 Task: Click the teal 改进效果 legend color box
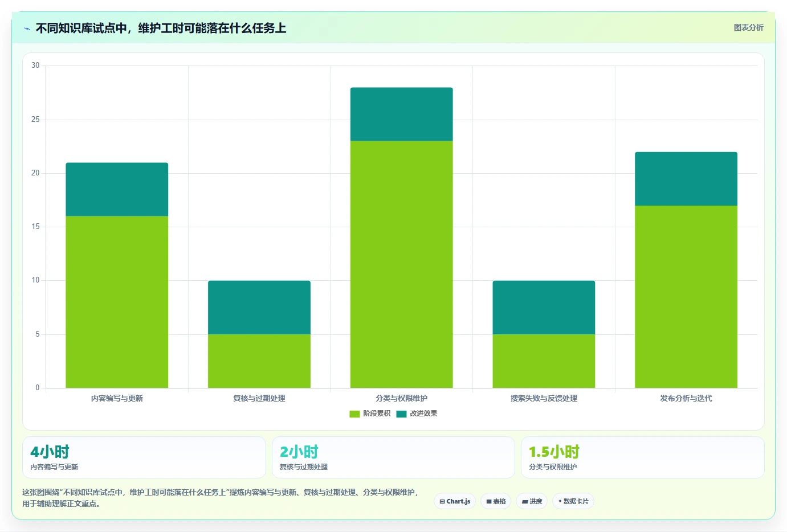click(x=402, y=414)
